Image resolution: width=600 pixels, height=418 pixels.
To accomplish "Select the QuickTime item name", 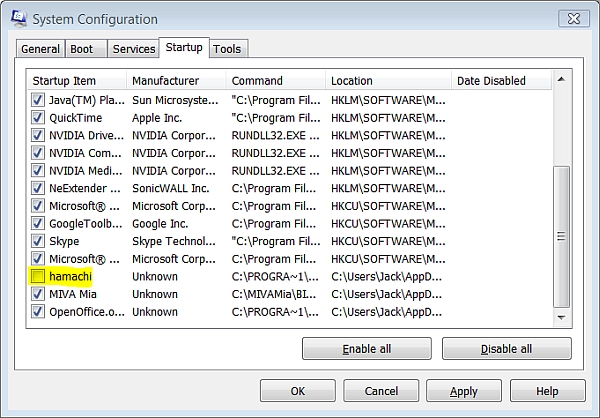I will tap(75, 118).
